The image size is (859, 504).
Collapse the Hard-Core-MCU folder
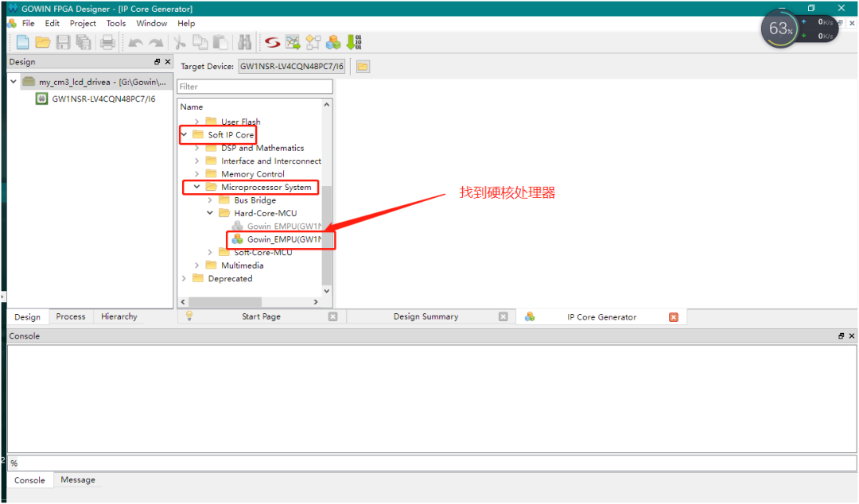click(x=210, y=213)
